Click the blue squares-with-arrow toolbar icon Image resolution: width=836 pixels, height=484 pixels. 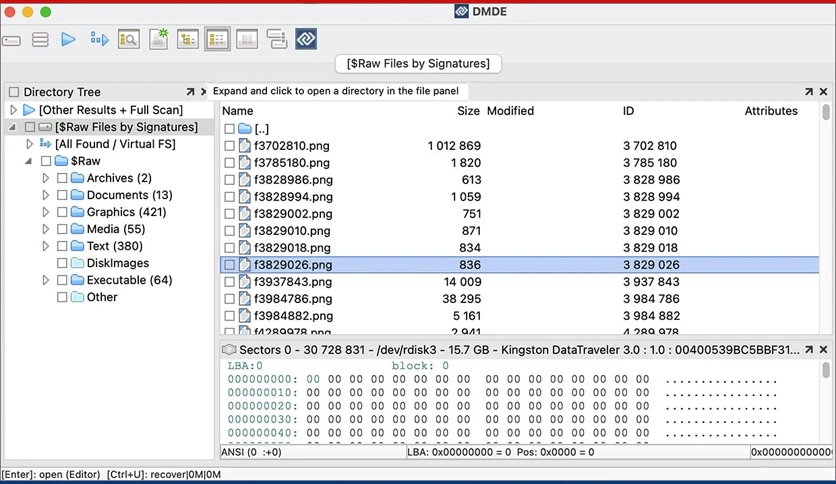(99, 39)
